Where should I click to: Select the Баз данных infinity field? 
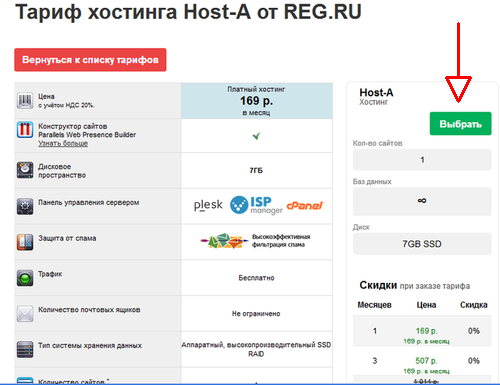click(422, 201)
